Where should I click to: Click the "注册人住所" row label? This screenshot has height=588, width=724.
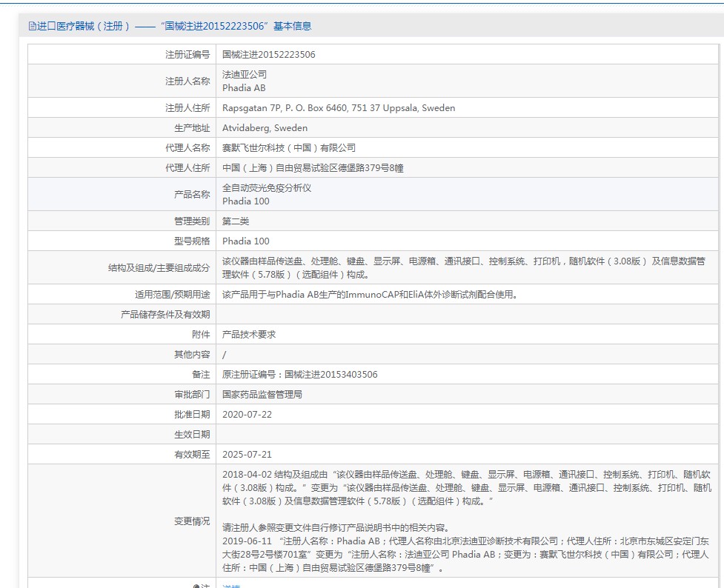click(x=187, y=108)
